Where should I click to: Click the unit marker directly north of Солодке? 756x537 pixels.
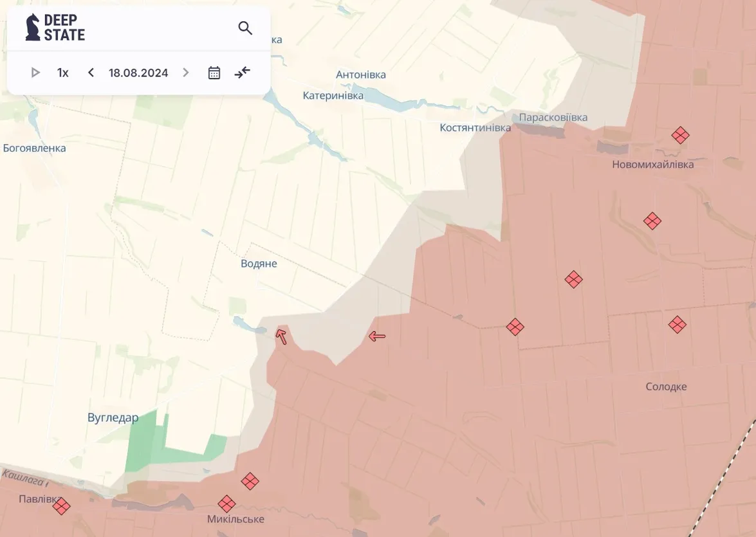(x=677, y=324)
